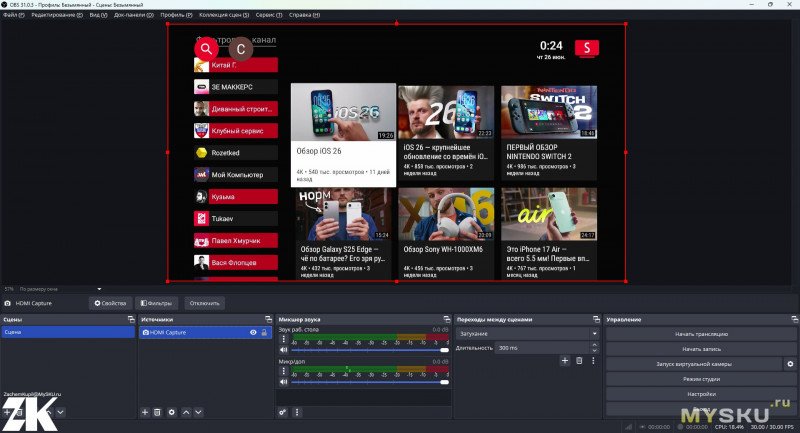Viewport: 800px width, 433px height.
Task: Click Обзор Sony WH-1000XM6 video thumbnail
Action: click(x=446, y=214)
